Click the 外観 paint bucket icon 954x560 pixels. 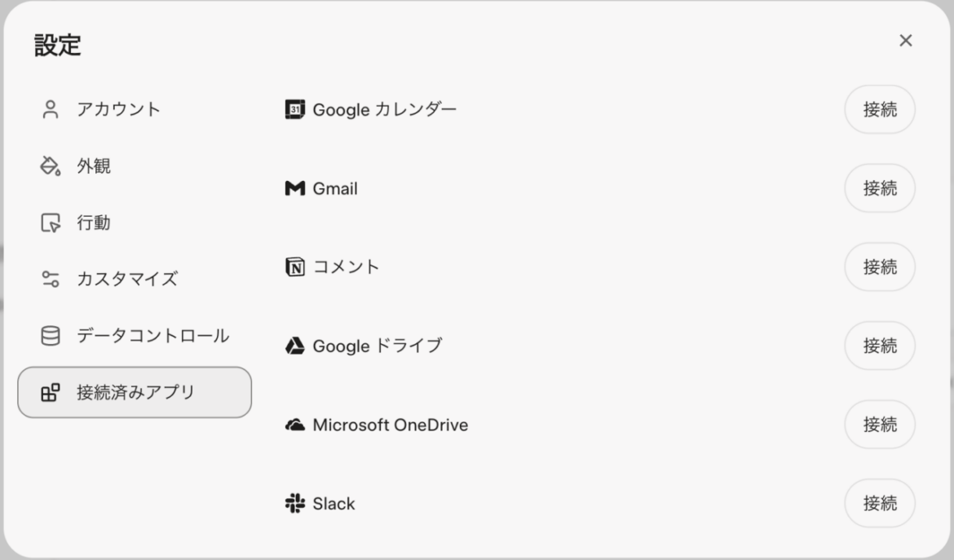tap(51, 166)
